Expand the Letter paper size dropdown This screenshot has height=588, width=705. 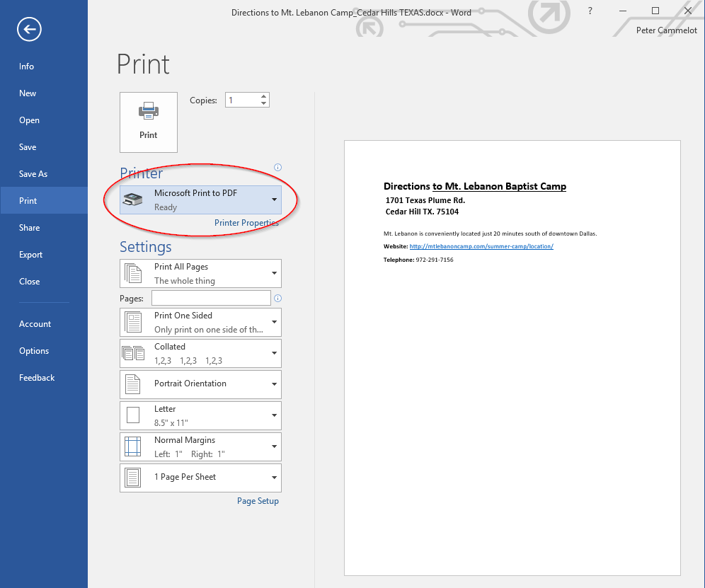coord(274,415)
